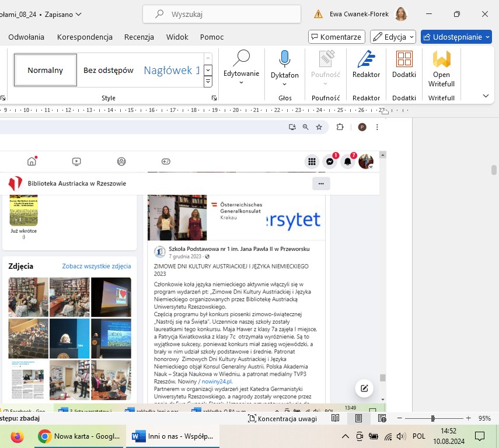Switch to the Korespondencja tab
Image resolution: width=499 pixels, height=448 pixels.
[x=85, y=37]
